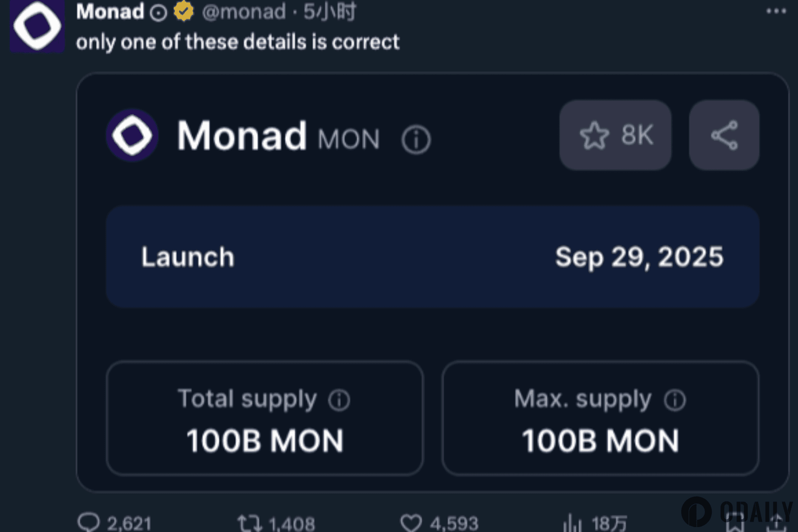Click the Launch Sep 29, 2025 row

[x=432, y=257]
